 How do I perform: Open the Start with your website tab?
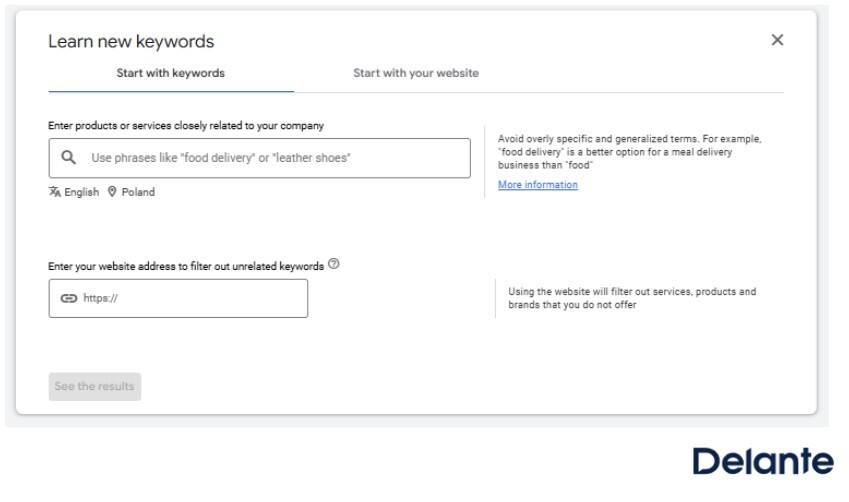(x=416, y=73)
